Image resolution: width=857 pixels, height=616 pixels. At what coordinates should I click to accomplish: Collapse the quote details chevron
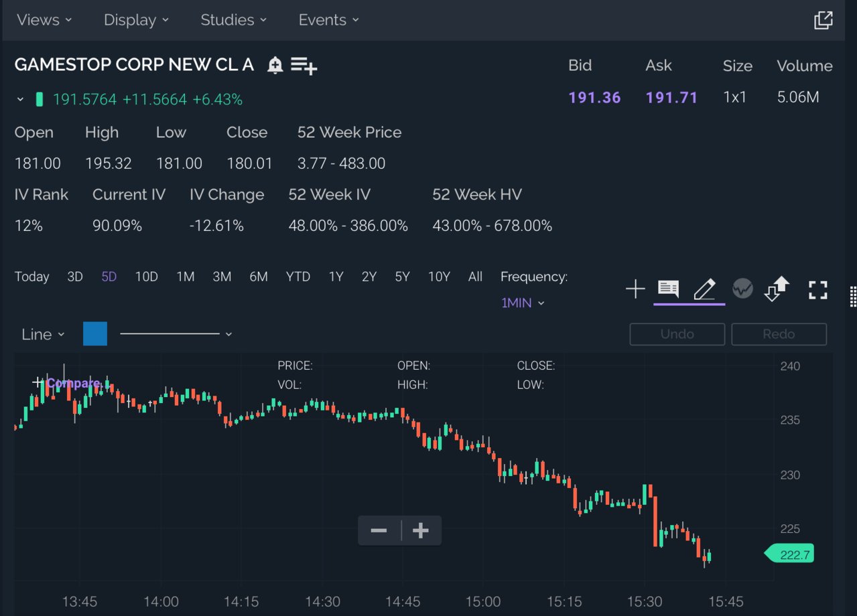[20, 100]
